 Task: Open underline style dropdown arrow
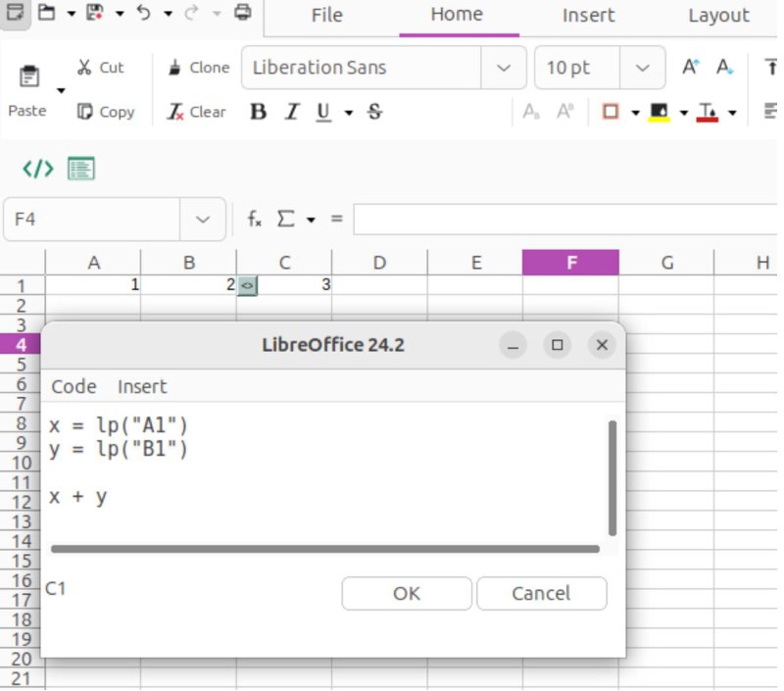point(349,113)
